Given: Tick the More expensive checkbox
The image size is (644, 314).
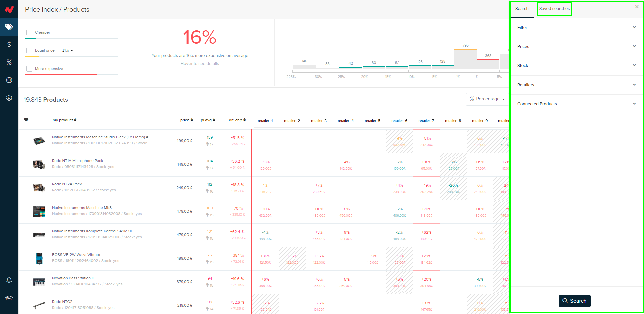Looking at the screenshot, I should [29, 69].
